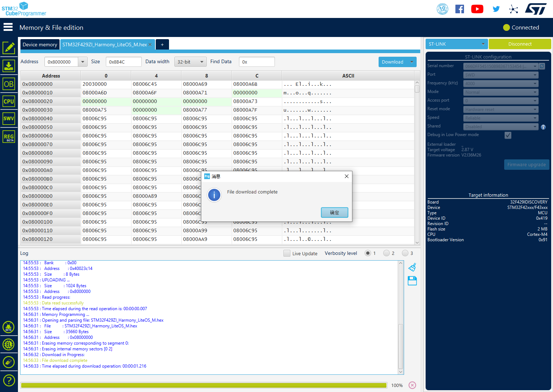Open the Port SWD dropdown
The height and width of the screenshot is (392, 553).
pyautogui.click(x=501, y=75)
